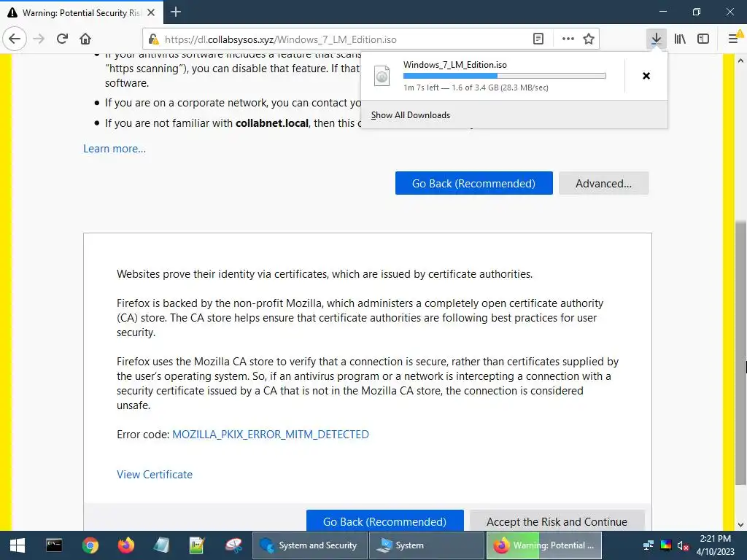The image size is (747, 560).
Task: Click the network tray icon
Action: tap(649, 545)
